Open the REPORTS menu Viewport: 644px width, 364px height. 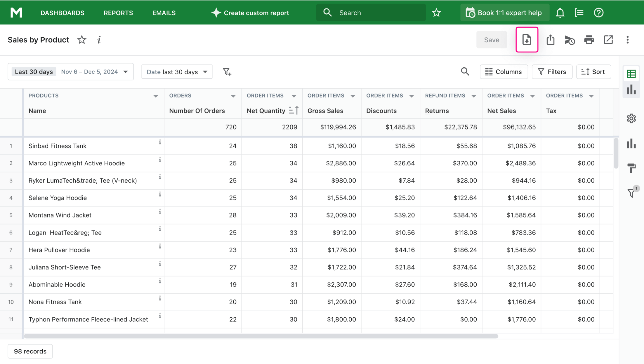(x=118, y=13)
